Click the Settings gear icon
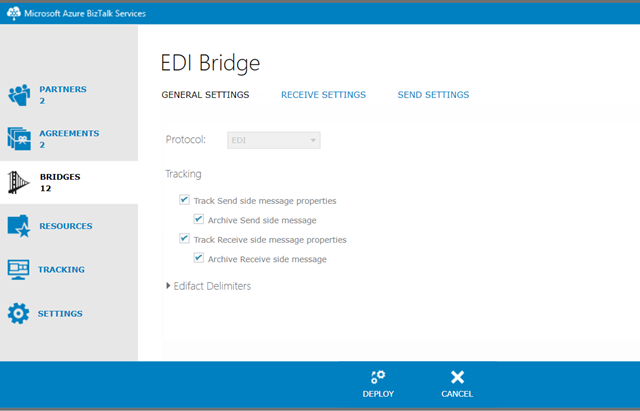The width and height of the screenshot is (640, 411). (19, 314)
